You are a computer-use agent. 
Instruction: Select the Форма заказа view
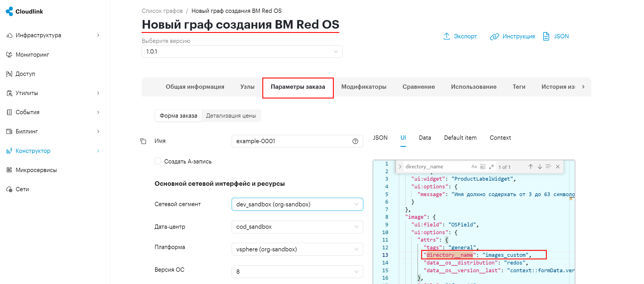click(178, 116)
